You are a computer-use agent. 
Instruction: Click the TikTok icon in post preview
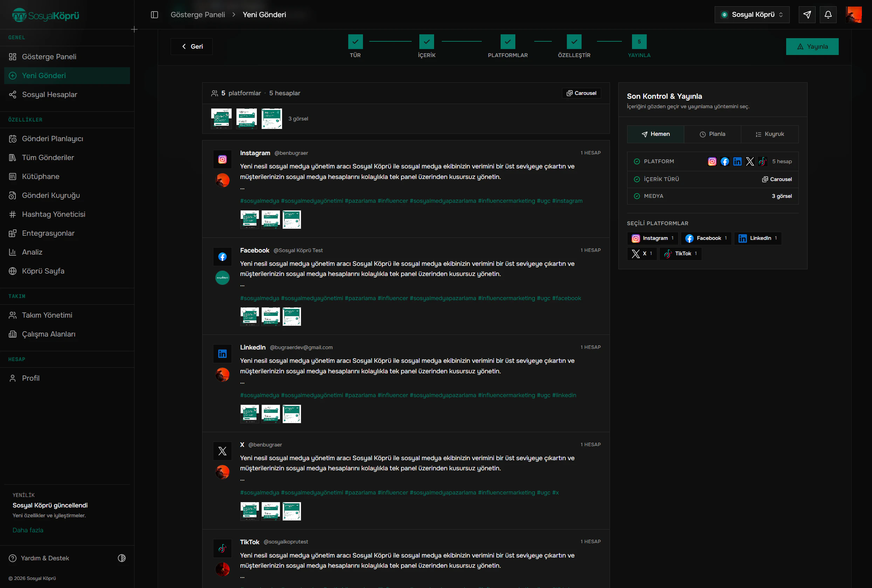pyautogui.click(x=222, y=549)
